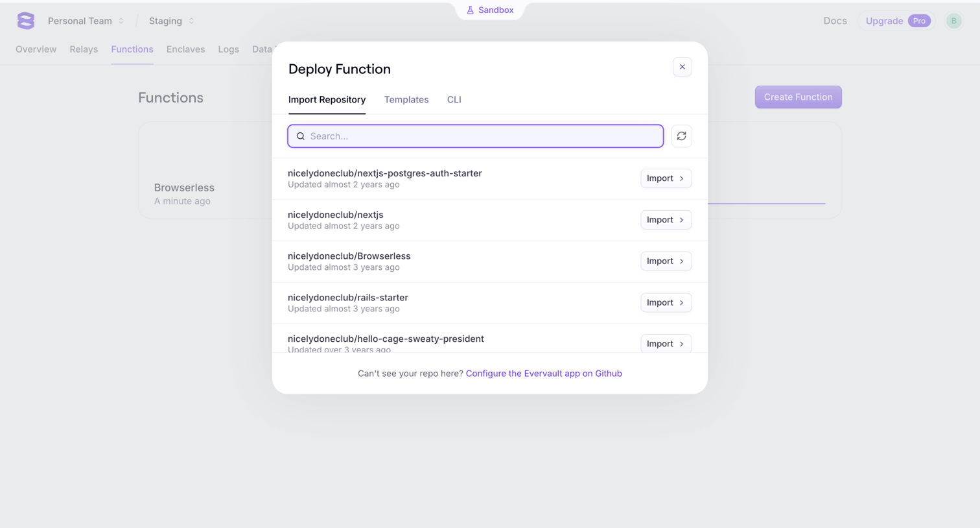Click the nicelydoneclub/nextjs repo name
Viewport: 980px width, 528px height.
pyautogui.click(x=335, y=215)
